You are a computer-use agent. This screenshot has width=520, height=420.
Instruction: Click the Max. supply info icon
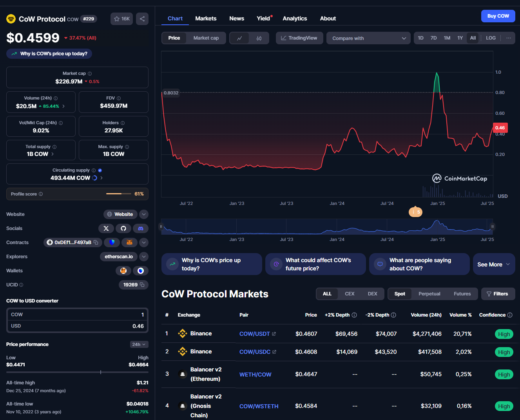127,147
